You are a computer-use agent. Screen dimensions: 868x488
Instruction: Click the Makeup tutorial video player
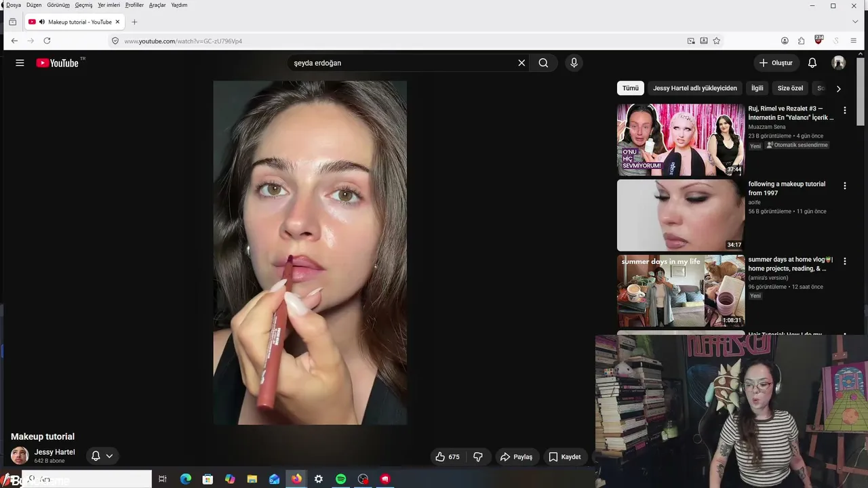coord(310,253)
